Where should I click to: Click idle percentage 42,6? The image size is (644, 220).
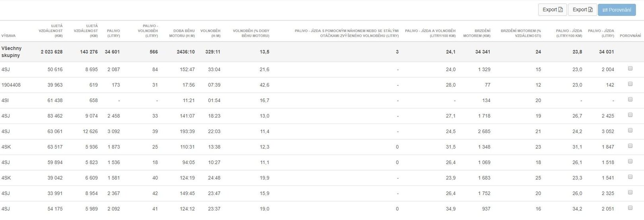265,85
